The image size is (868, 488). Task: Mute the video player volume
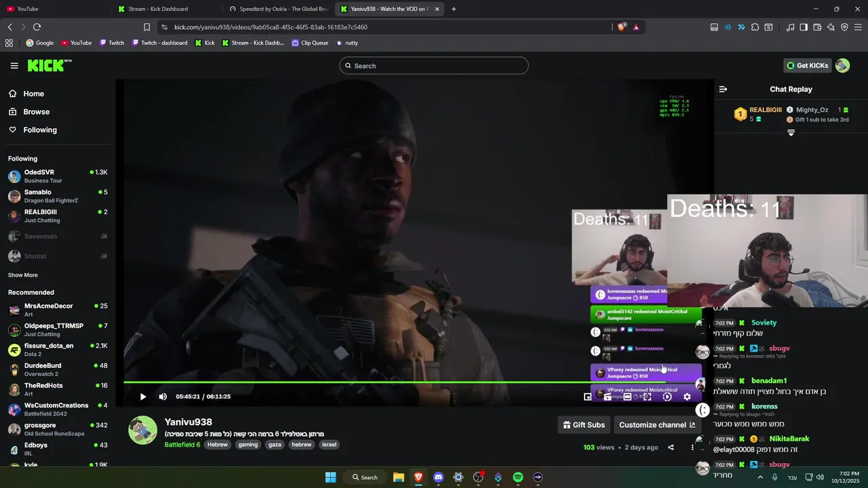point(163,396)
